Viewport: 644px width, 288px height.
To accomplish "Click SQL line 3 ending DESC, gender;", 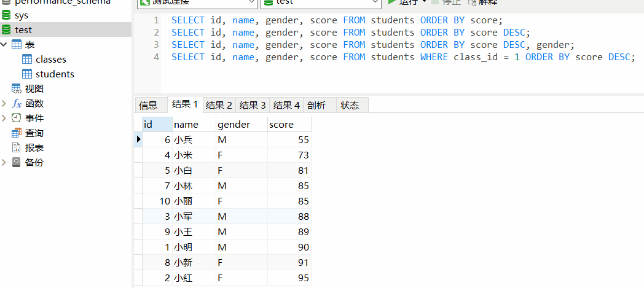I will click(373, 45).
